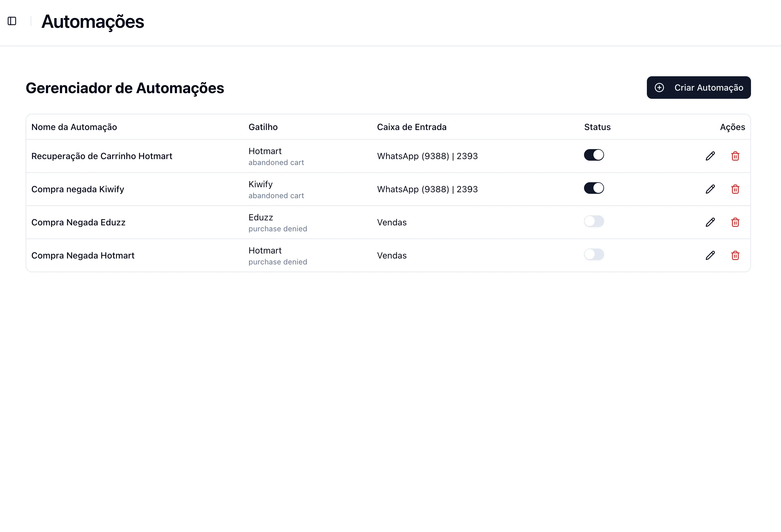Delete the Compra negada Kiwify automation
This screenshot has height=532, width=781.
735,189
